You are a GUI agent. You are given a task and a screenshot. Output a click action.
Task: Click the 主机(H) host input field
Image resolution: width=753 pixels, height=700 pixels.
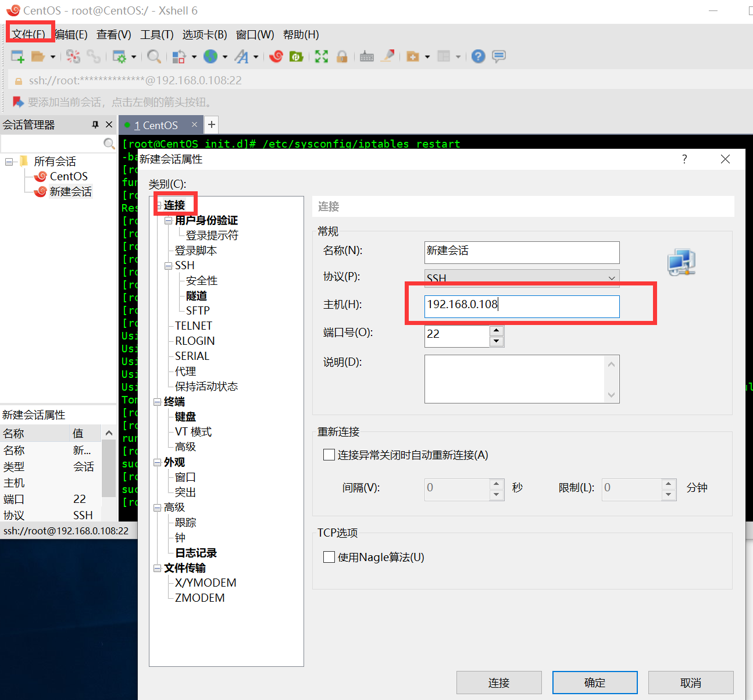point(522,306)
